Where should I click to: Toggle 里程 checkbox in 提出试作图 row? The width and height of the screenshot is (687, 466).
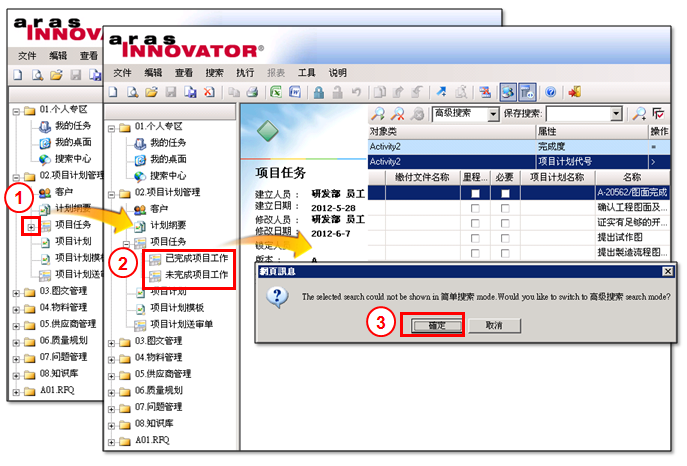click(x=475, y=238)
